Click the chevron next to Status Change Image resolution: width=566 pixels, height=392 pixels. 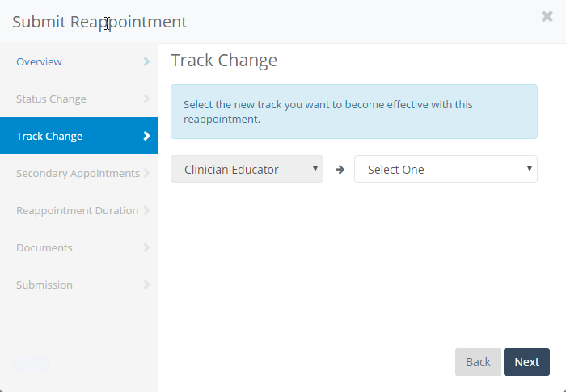[146, 99]
